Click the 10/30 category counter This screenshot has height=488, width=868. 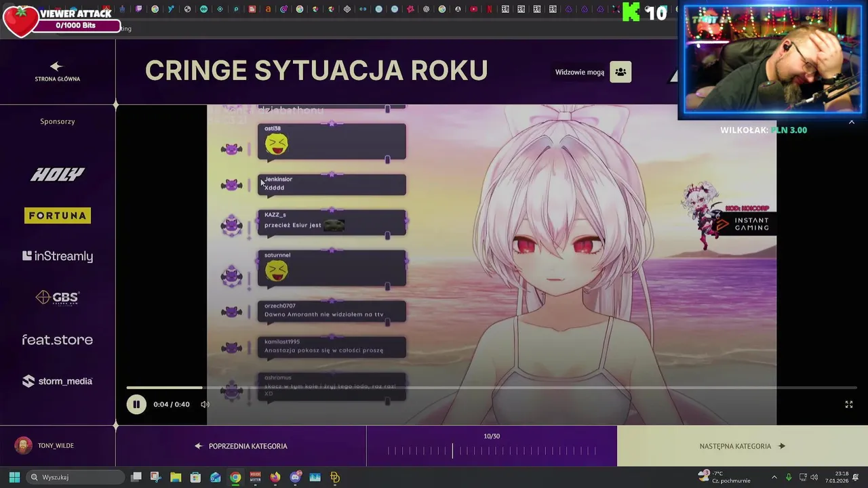492,436
